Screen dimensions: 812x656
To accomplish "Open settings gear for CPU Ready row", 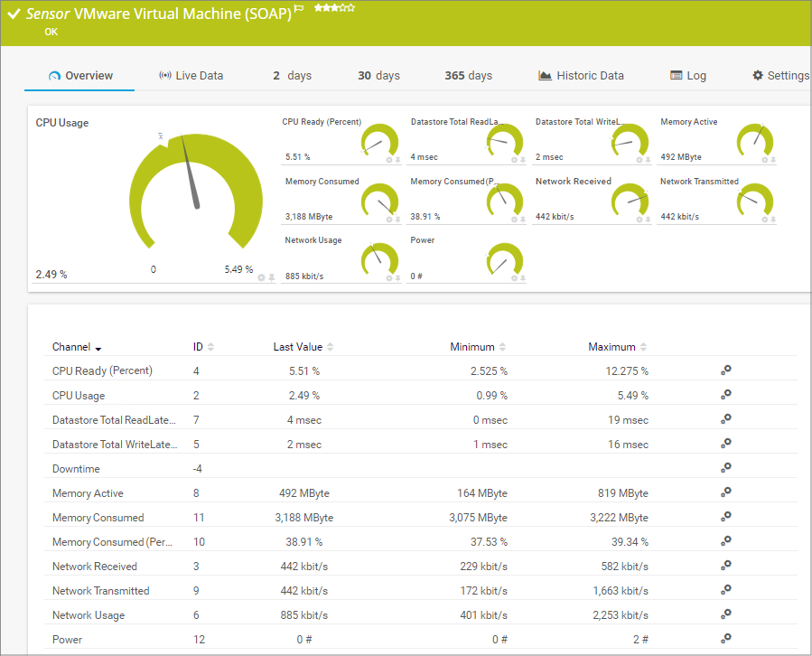I will (x=725, y=370).
